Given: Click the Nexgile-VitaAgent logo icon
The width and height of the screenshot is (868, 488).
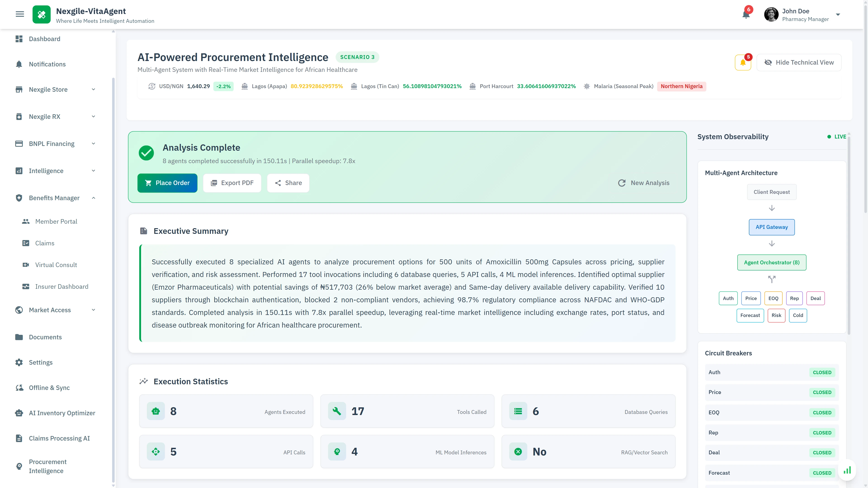Looking at the screenshot, I should click(x=41, y=14).
